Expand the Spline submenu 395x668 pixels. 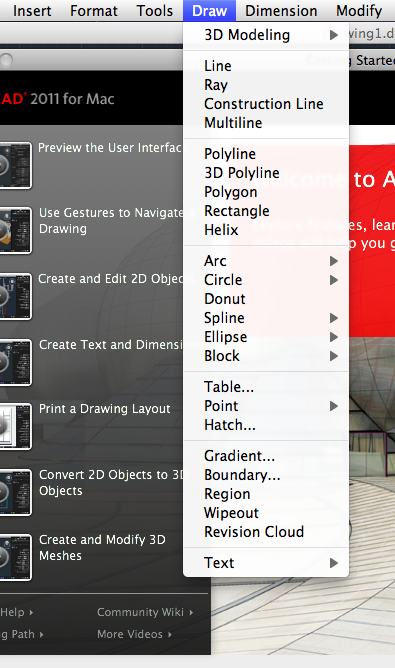[x=266, y=318]
